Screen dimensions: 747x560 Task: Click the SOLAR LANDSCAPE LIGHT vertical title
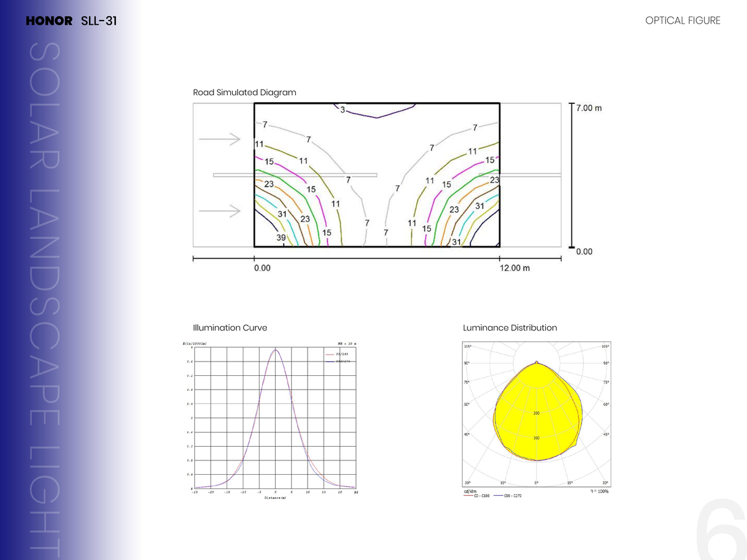[x=44, y=298]
